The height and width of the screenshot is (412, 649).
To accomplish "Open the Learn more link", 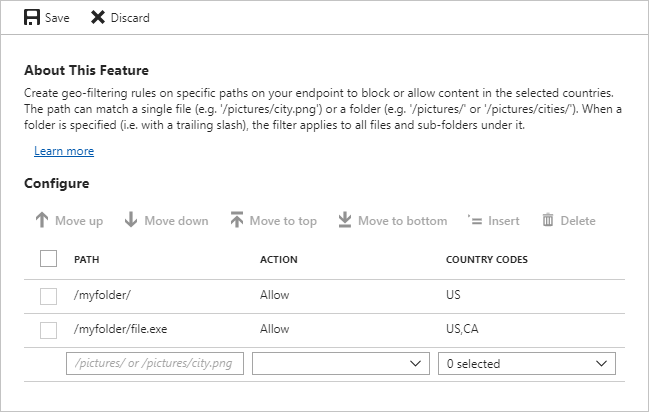I will (x=64, y=151).
